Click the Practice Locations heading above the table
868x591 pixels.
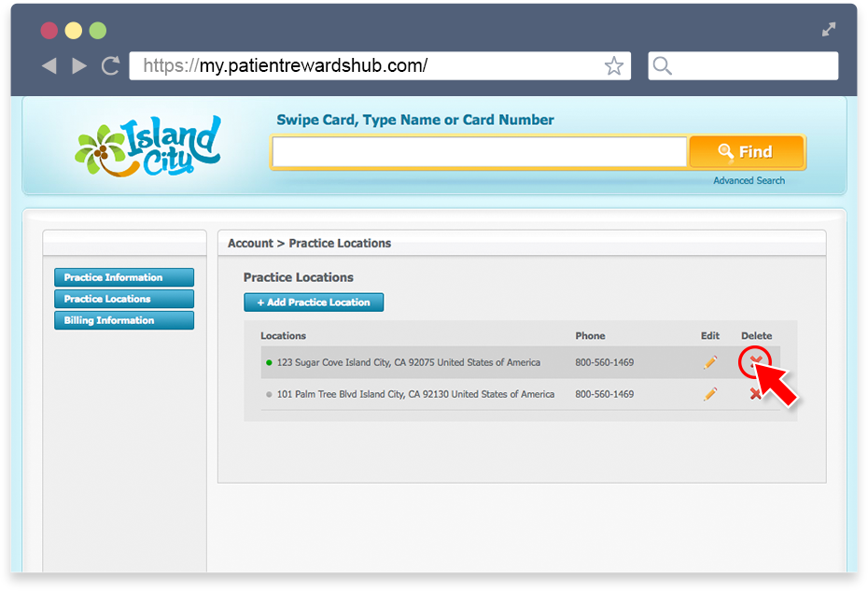[x=299, y=277]
